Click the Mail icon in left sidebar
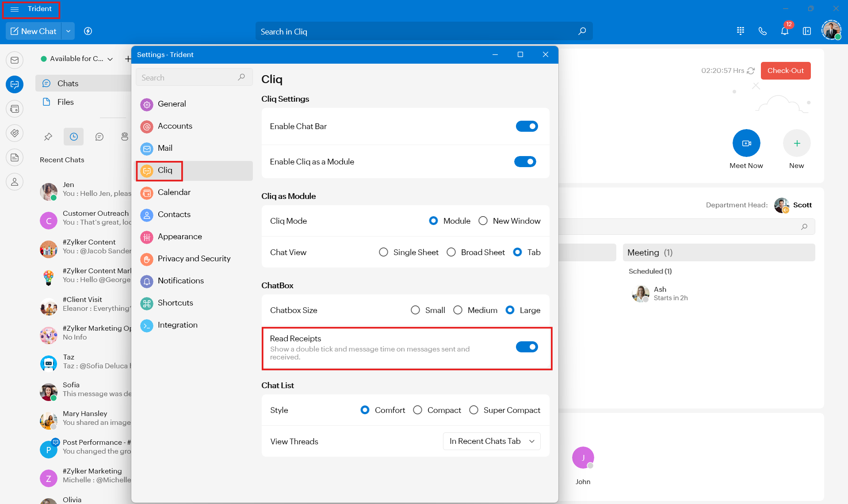The height and width of the screenshot is (504, 848). (15, 60)
